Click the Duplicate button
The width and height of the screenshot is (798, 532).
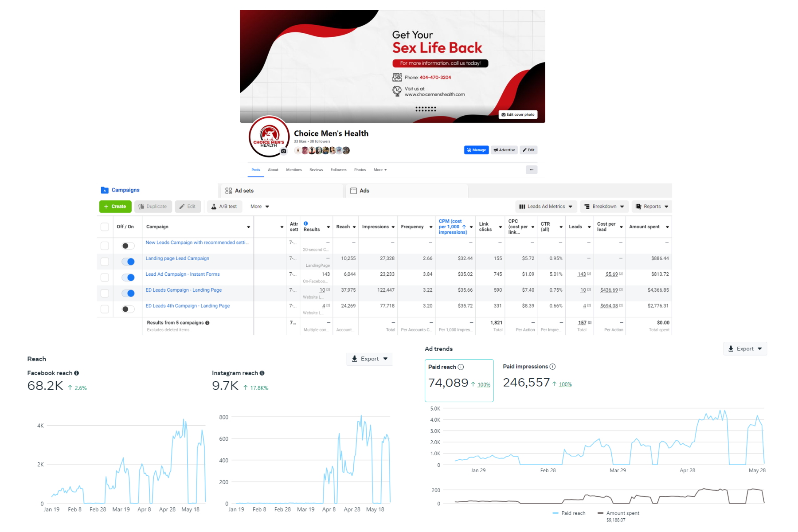point(153,207)
